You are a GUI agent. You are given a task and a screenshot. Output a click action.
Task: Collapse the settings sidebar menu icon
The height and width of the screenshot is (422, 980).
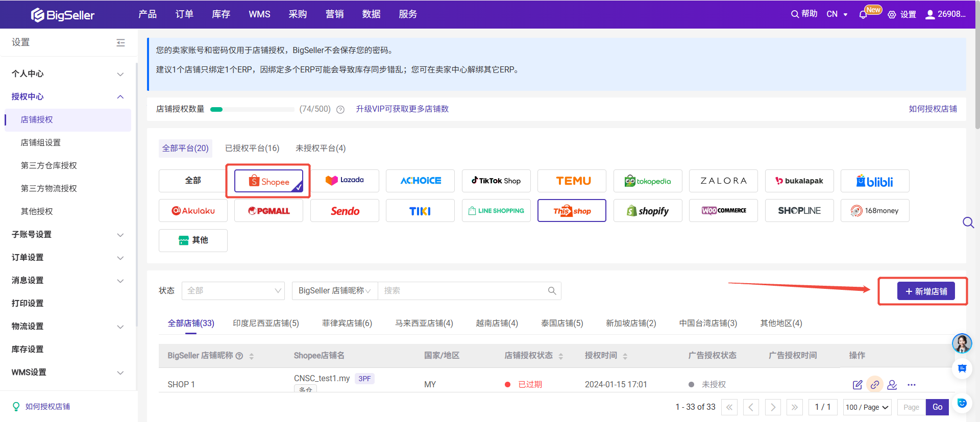pyautogui.click(x=120, y=43)
